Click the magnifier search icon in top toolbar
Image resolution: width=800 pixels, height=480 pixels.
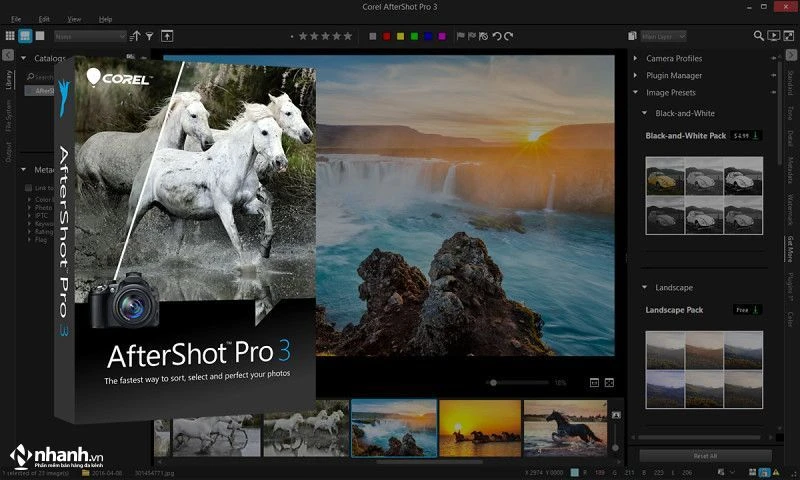758,36
